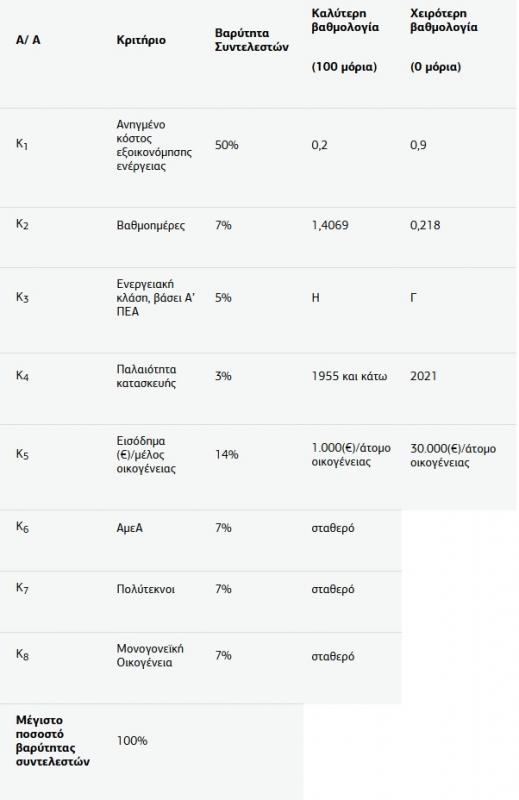
Task: Select the ΑμεΑ criterion cell
Action: pos(130,528)
